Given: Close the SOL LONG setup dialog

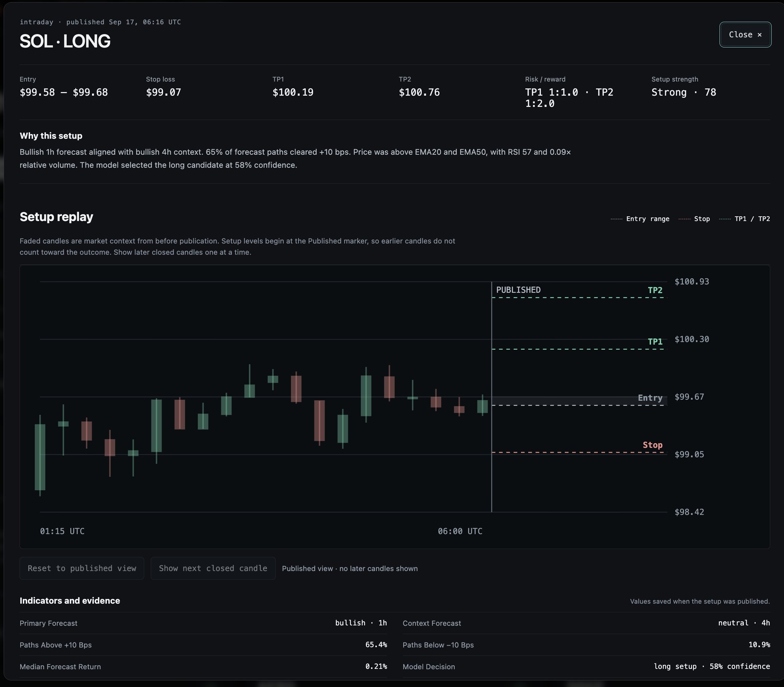Looking at the screenshot, I should tap(745, 34).
